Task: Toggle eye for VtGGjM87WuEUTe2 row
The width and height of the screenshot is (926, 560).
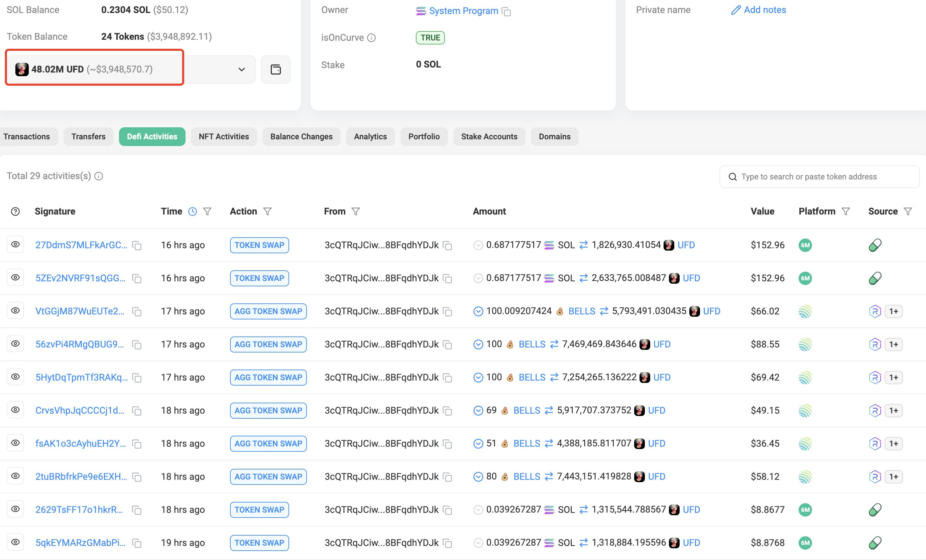Action: tap(15, 311)
